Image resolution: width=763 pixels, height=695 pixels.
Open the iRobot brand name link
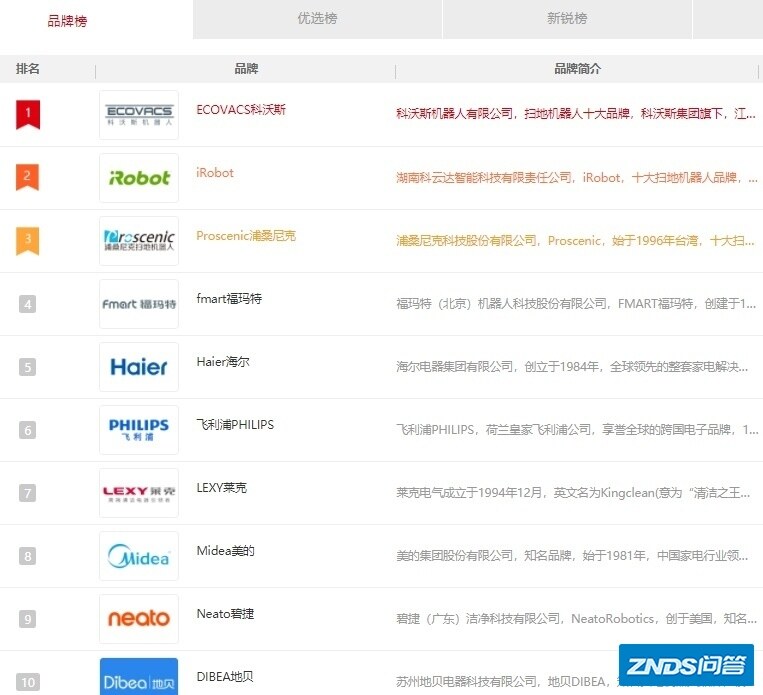click(215, 173)
